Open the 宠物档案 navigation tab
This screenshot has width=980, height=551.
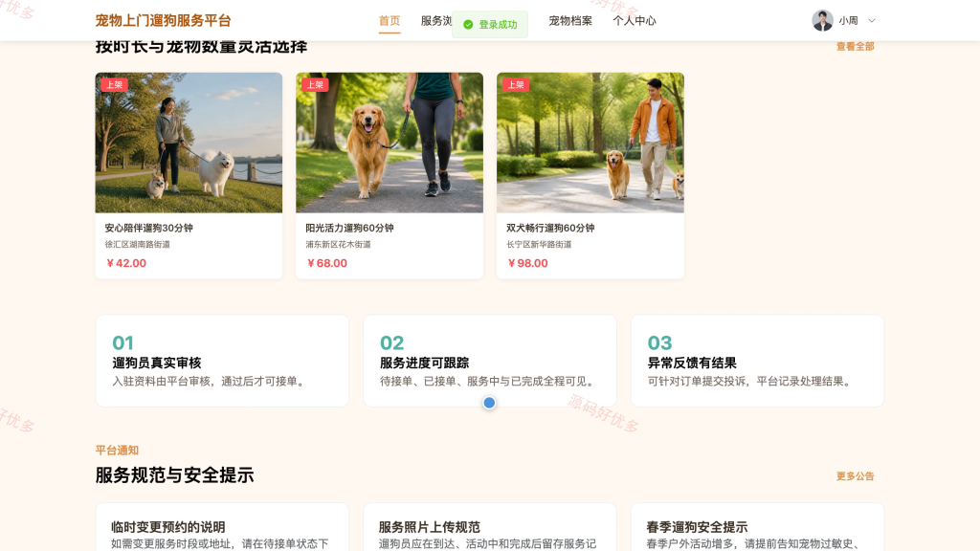point(570,21)
